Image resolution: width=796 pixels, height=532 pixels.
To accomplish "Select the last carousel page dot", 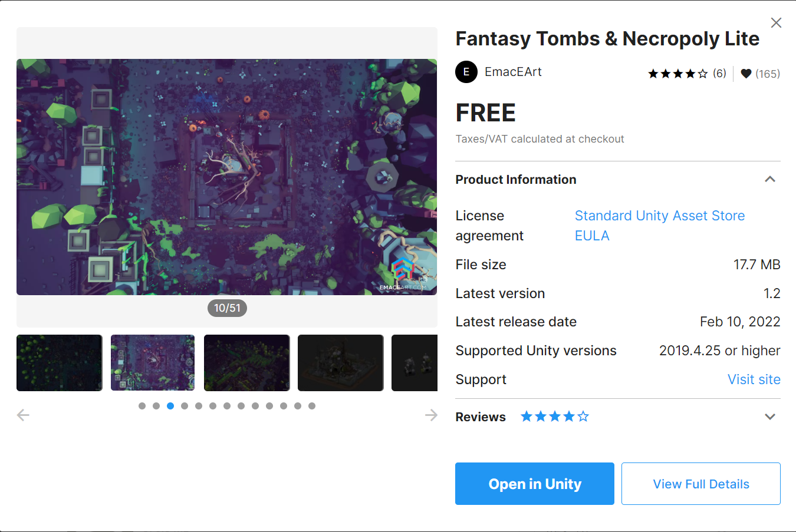I will pyautogui.click(x=312, y=406).
